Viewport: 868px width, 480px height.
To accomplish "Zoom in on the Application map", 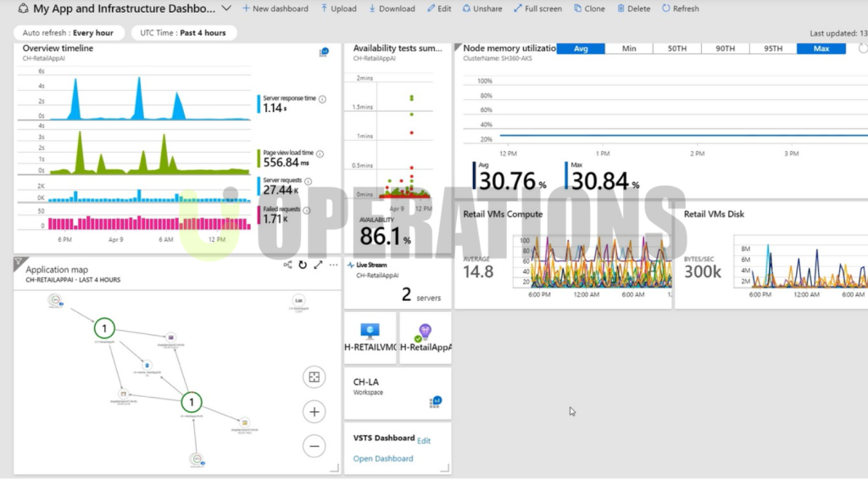I will 314,412.
